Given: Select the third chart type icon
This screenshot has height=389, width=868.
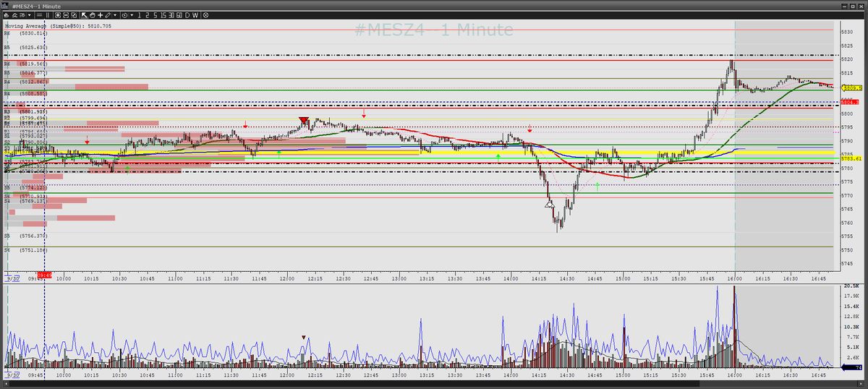Looking at the screenshot, I should [22, 15].
